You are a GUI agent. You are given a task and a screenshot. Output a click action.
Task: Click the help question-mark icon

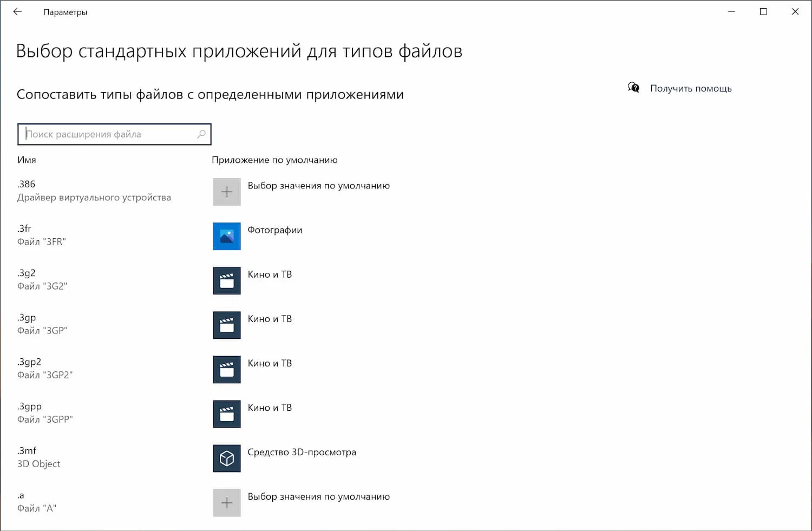(633, 88)
